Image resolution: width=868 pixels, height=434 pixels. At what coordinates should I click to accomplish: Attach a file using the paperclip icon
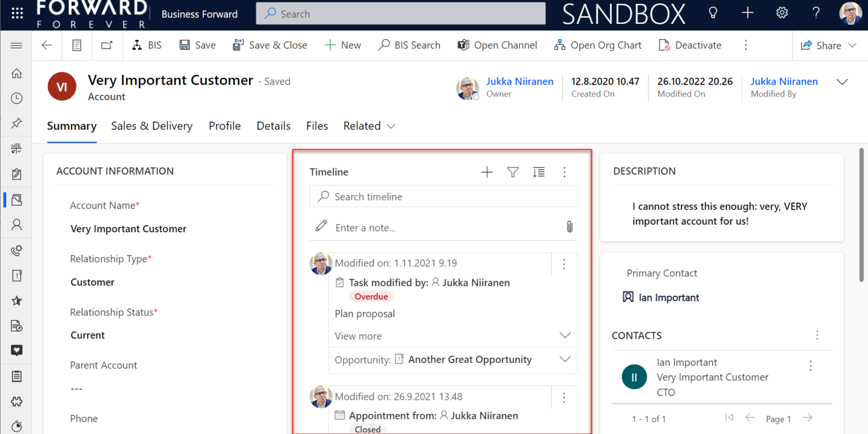click(x=569, y=227)
